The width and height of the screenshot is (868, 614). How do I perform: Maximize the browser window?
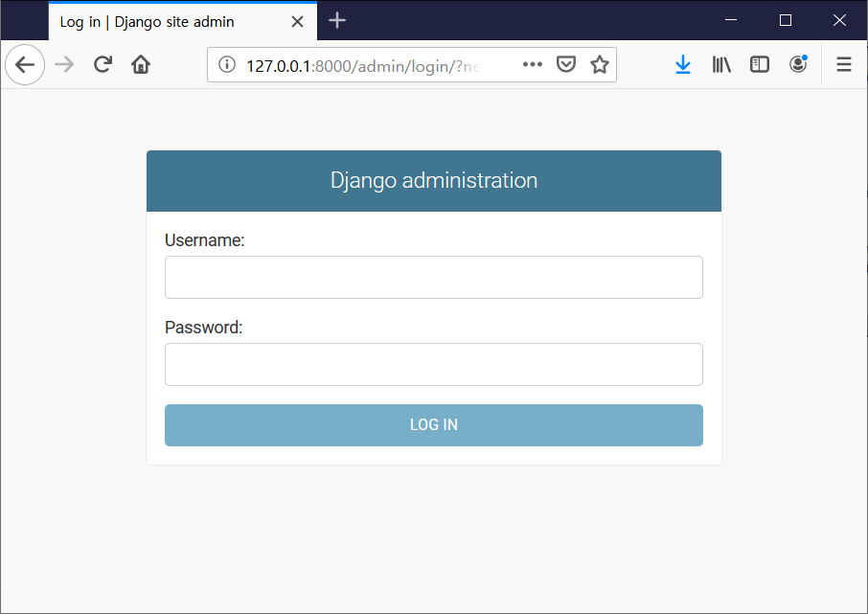click(785, 20)
